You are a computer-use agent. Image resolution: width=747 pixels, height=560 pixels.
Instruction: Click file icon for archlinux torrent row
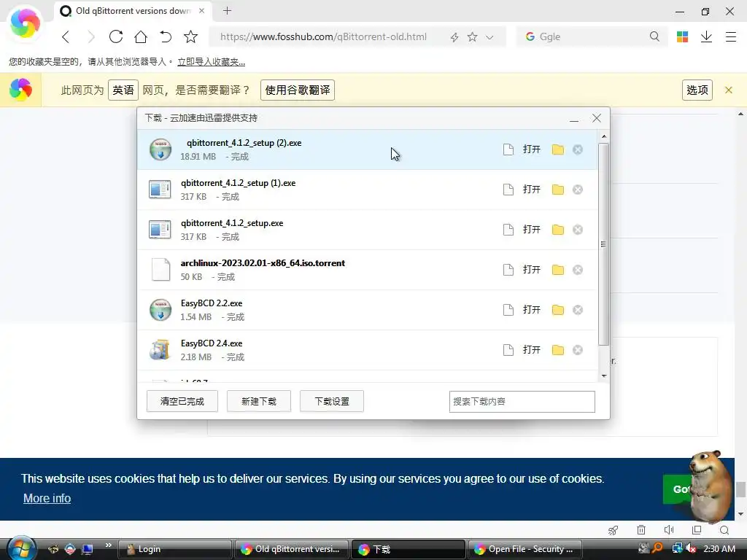(x=508, y=270)
